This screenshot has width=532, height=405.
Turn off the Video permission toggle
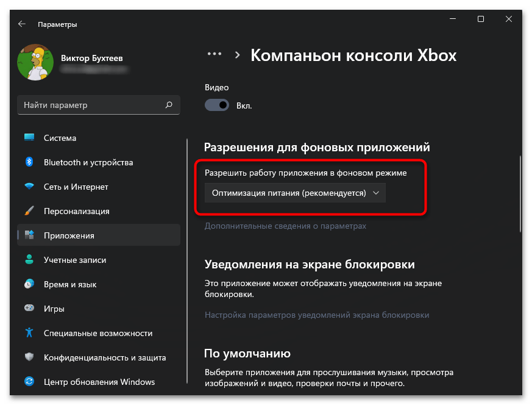click(x=216, y=105)
